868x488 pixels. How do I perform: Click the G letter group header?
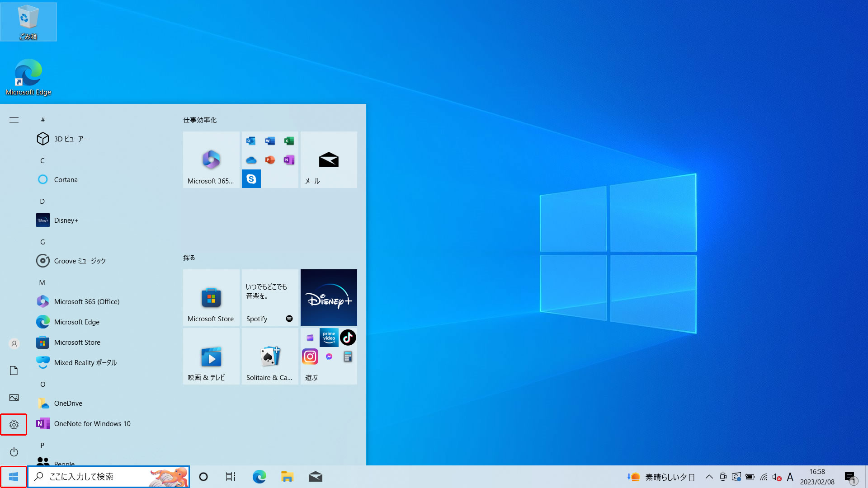tap(42, 242)
